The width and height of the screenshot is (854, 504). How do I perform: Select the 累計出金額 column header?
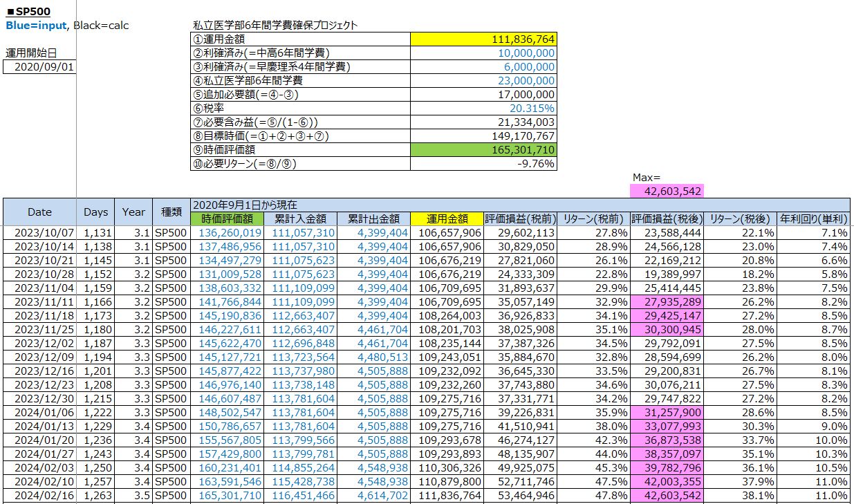tap(374, 218)
